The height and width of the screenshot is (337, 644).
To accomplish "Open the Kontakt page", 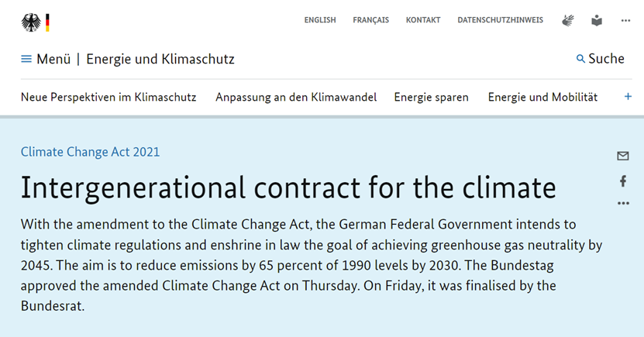I will (x=423, y=20).
